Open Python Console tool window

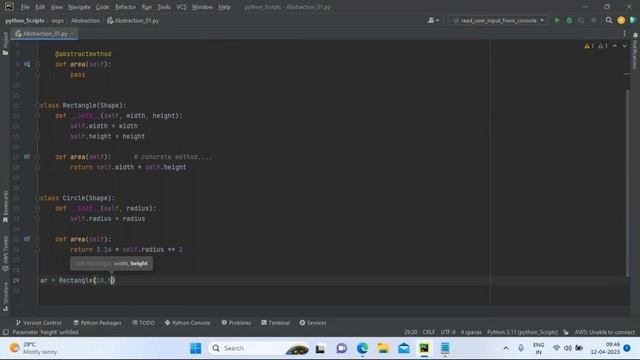(187, 322)
